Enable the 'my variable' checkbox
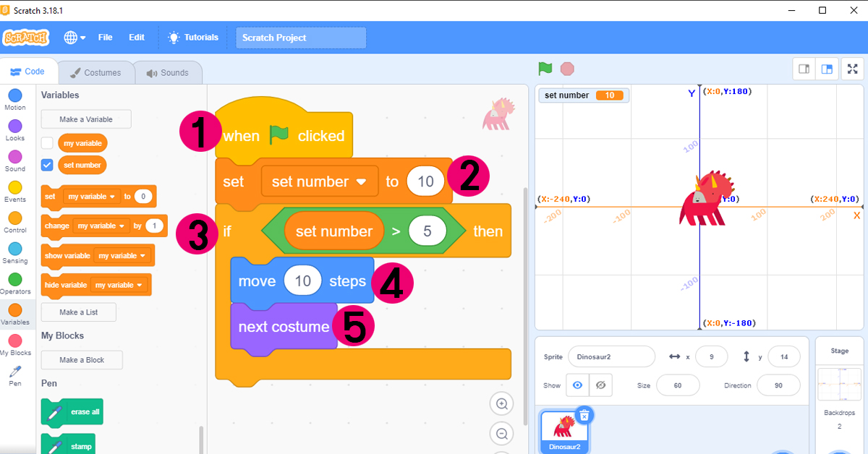The image size is (868, 454). coord(47,143)
